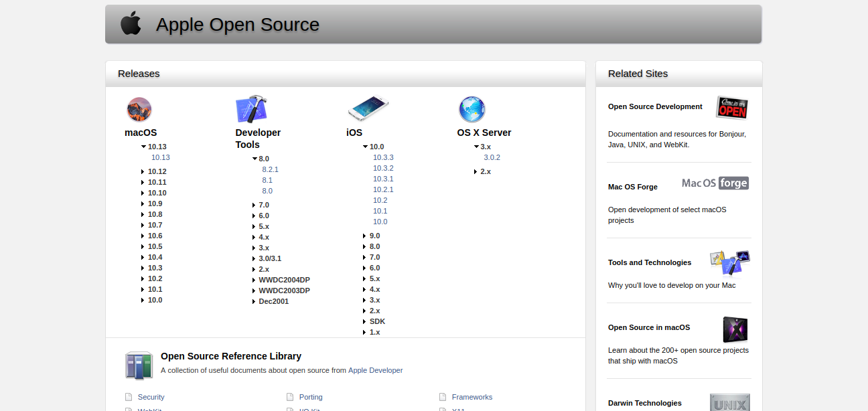Click the Mac OS Forge logo
This screenshot has width=868, height=411.
[x=715, y=183]
